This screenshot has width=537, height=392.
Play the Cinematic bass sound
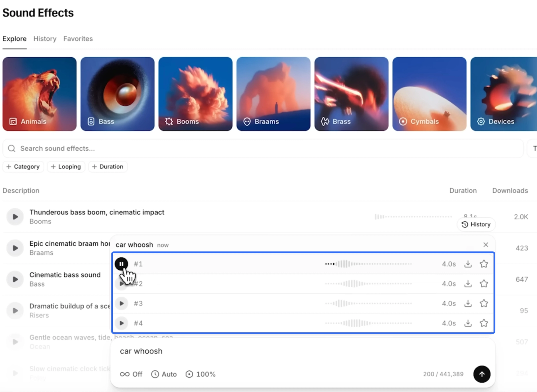[15, 279]
